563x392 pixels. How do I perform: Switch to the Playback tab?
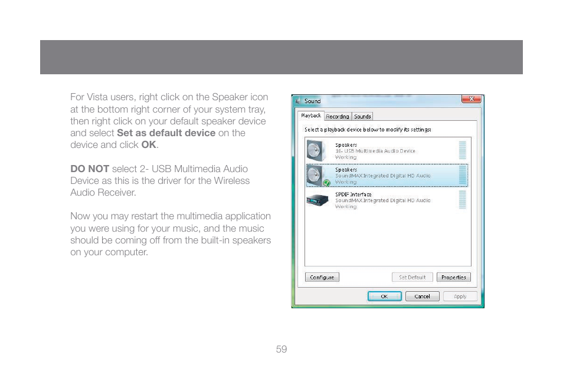pos(311,116)
